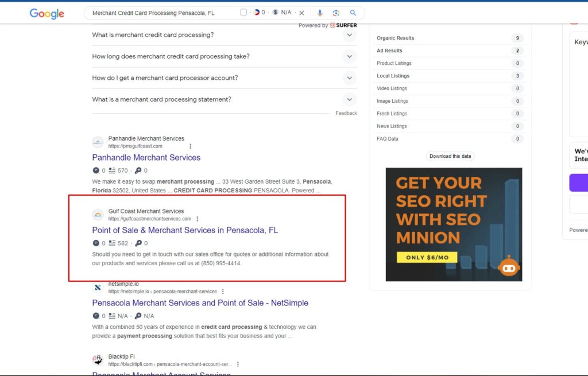Click 'Download this data' button

450,156
